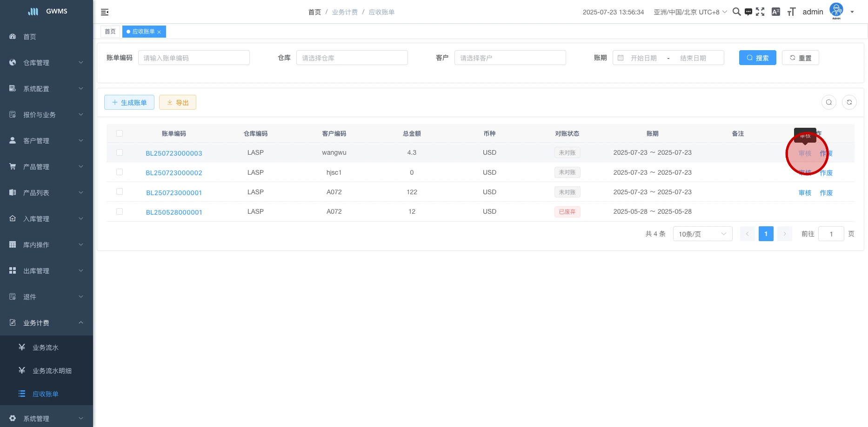This screenshot has width=868, height=427.
Task: Open the language switch icon
Action: coord(775,12)
